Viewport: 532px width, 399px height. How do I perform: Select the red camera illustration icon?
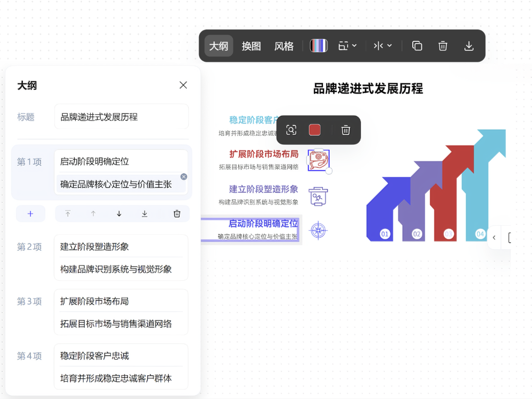click(x=317, y=161)
